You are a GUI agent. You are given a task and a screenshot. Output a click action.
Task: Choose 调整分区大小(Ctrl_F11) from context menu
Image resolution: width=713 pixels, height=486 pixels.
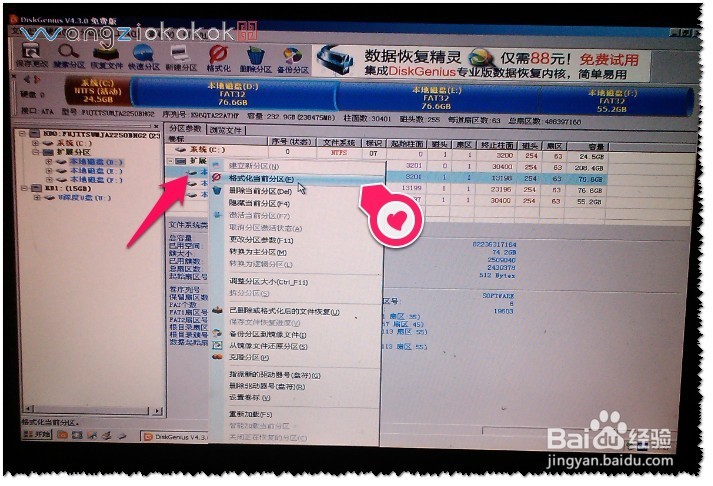point(268,282)
